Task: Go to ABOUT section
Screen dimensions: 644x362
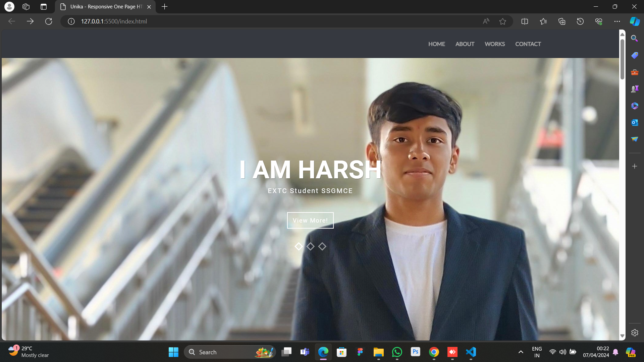Action: tap(465, 44)
